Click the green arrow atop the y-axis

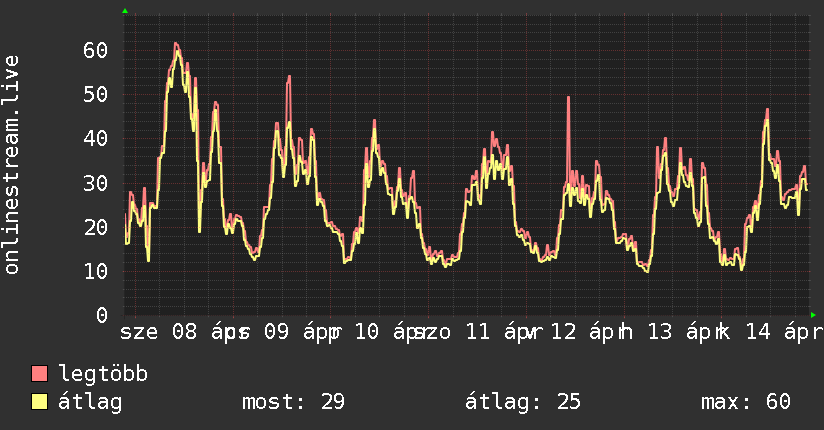[124, 11]
